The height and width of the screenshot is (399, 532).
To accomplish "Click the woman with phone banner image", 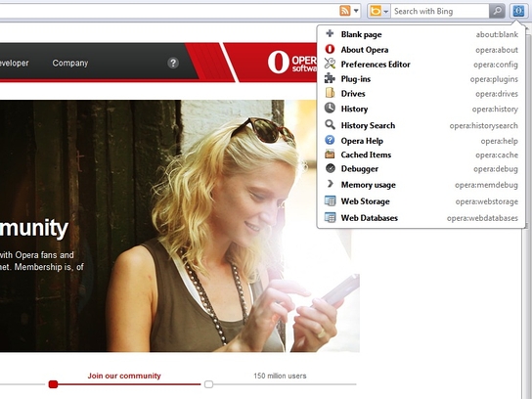I will tap(180, 226).
